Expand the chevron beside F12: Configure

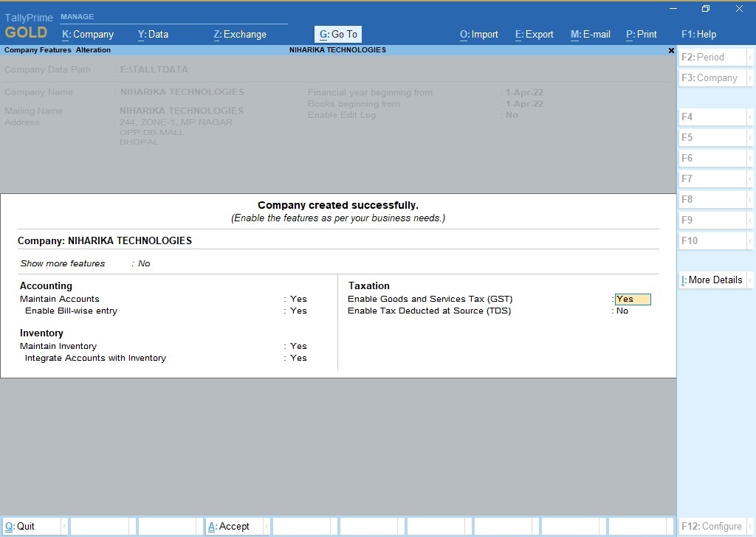(750, 527)
